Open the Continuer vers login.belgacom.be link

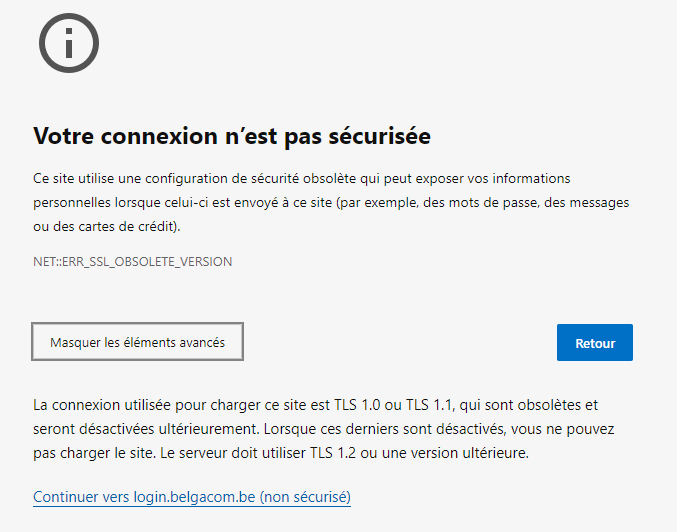tap(191, 496)
